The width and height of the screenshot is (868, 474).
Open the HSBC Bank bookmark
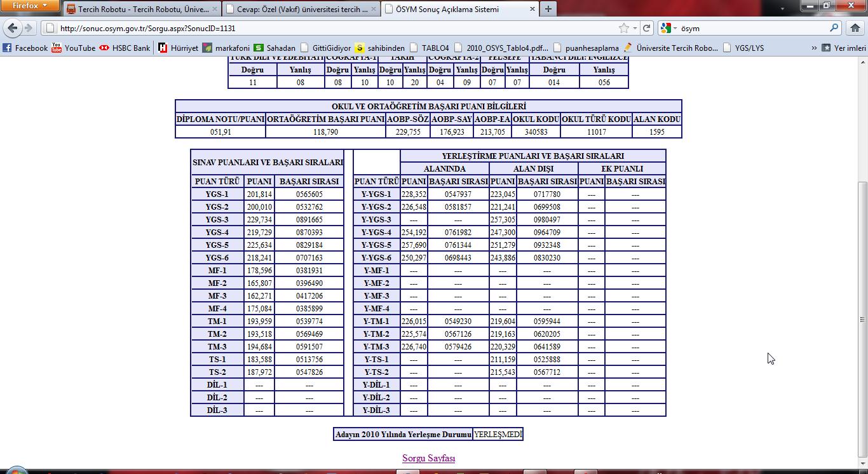click(x=125, y=48)
